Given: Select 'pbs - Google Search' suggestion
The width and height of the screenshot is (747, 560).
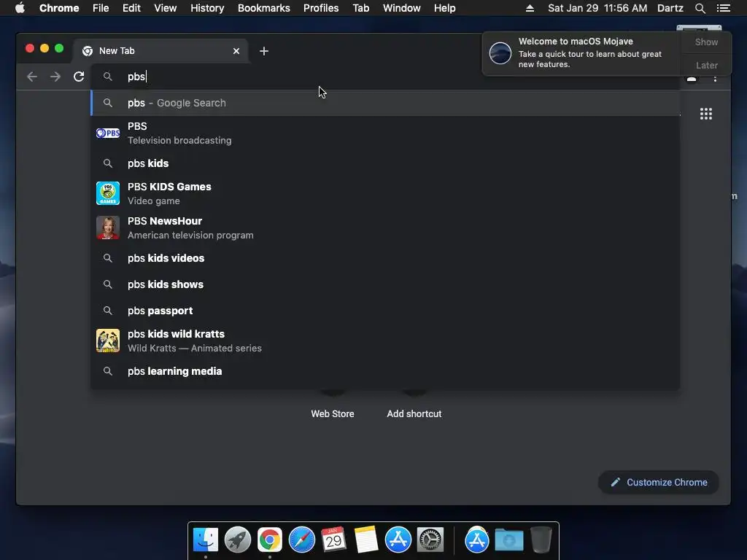Looking at the screenshot, I should pos(385,103).
